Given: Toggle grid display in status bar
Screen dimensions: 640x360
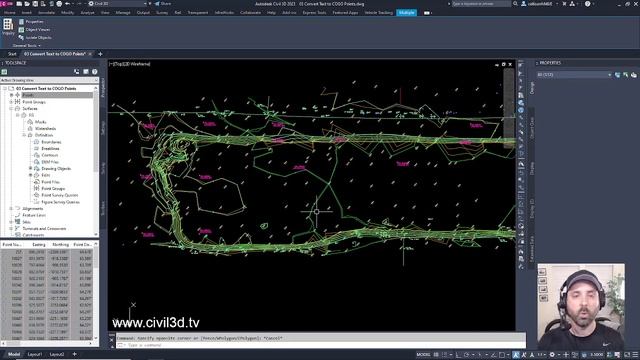Looking at the screenshot, I should 436,354.
